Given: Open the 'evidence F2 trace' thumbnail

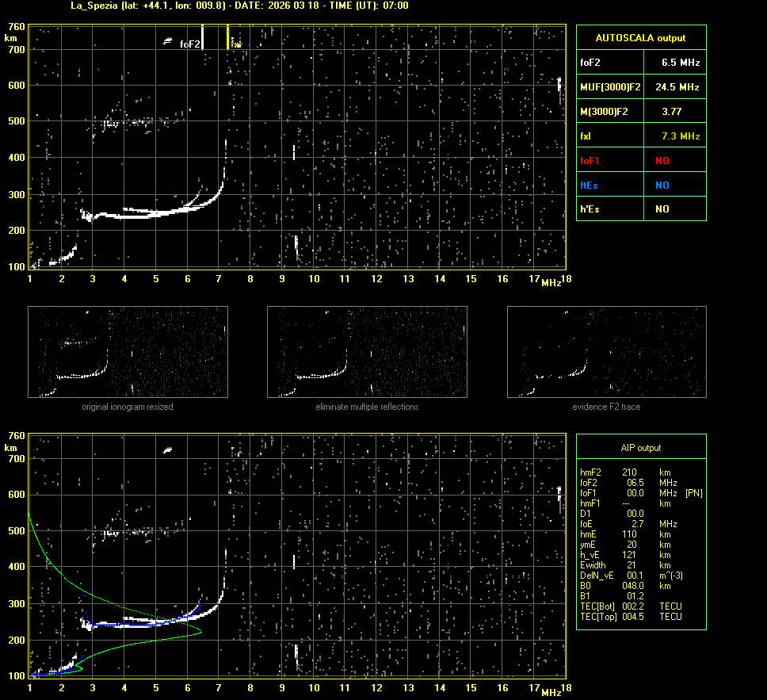Looking at the screenshot, I should 606,351.
